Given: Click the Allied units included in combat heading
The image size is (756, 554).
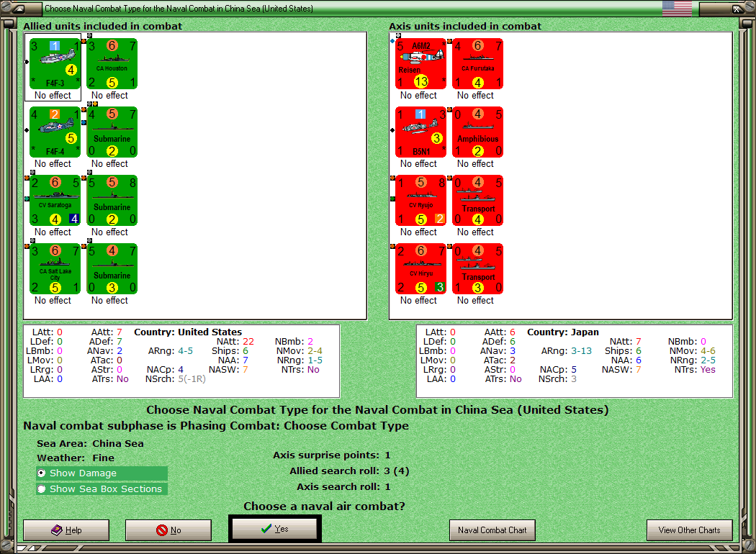Looking at the screenshot, I should 103,26.
